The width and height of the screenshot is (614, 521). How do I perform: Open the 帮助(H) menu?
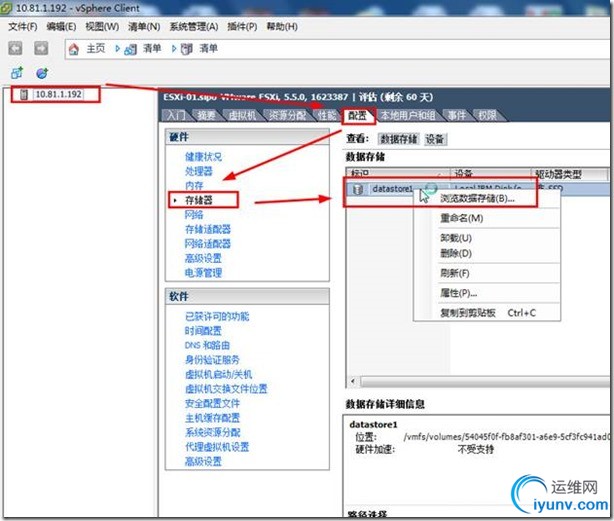tap(282, 27)
